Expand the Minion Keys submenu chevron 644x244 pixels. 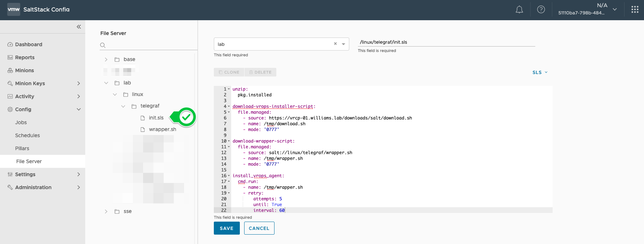point(79,83)
